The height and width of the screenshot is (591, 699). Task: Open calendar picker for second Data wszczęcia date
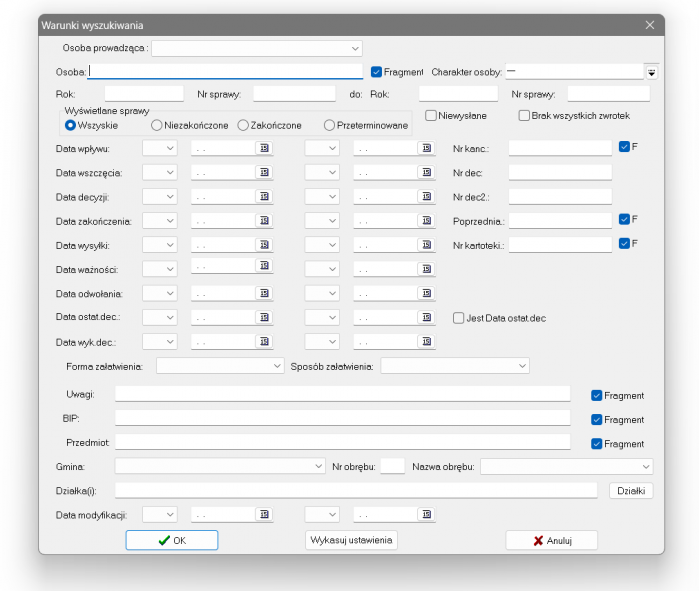pos(427,172)
